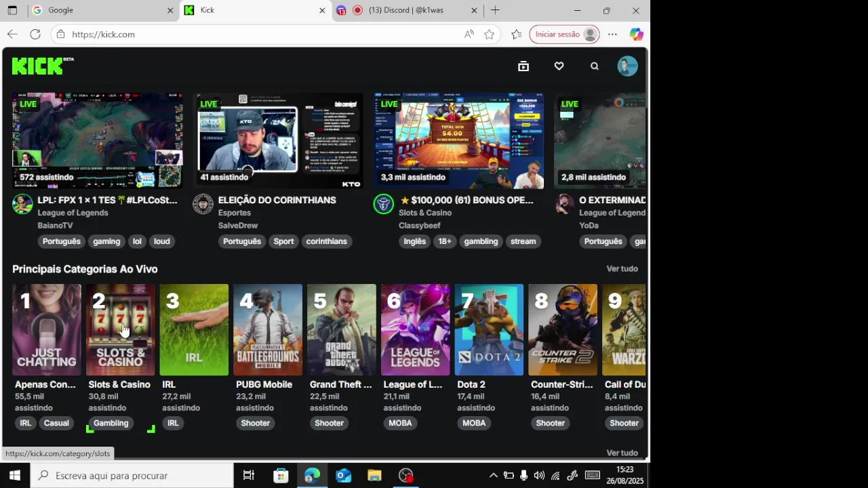Select the lol tag
The height and width of the screenshot is (488, 868).
tap(137, 241)
